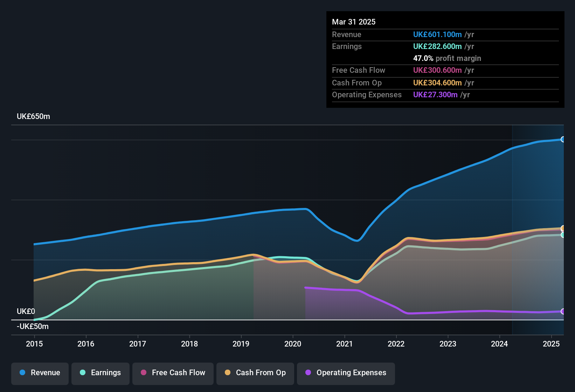This screenshot has height=392, width=575.
Task: Select the 2021 year axis label
Action: pos(345,344)
